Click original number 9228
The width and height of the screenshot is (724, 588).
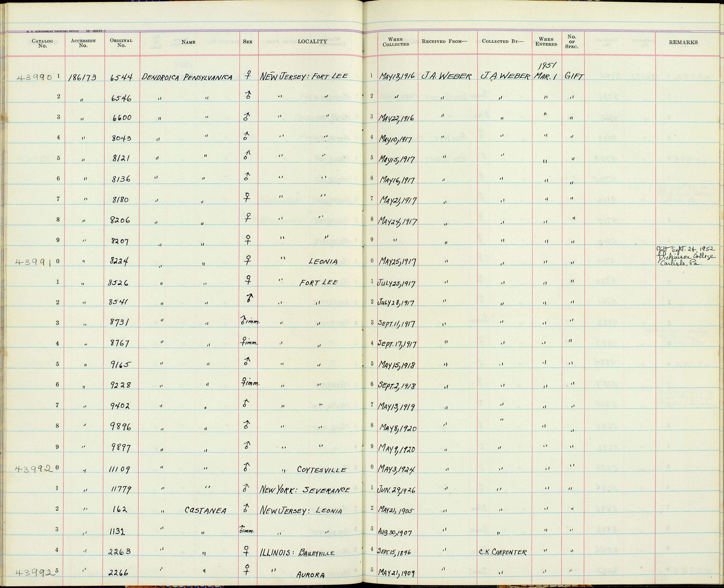(121, 385)
